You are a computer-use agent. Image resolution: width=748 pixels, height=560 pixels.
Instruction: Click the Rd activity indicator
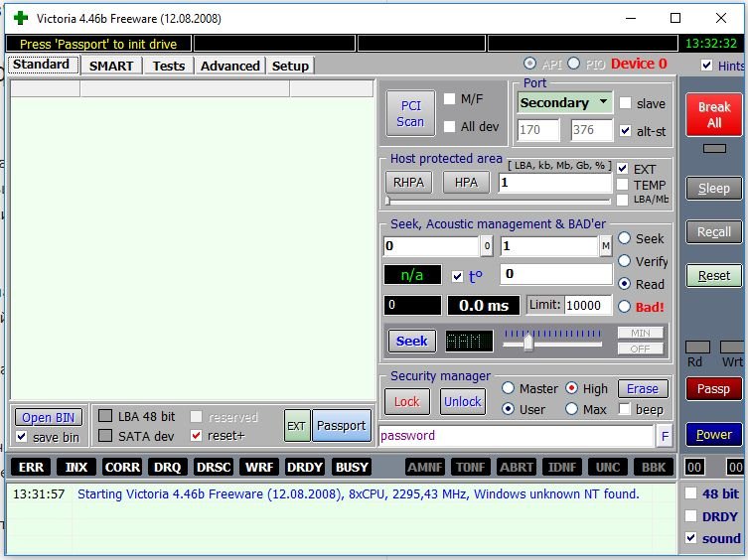(x=697, y=347)
